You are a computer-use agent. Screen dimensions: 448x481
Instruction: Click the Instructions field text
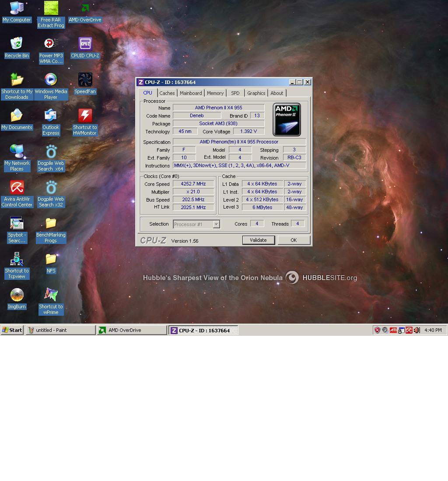point(239,165)
